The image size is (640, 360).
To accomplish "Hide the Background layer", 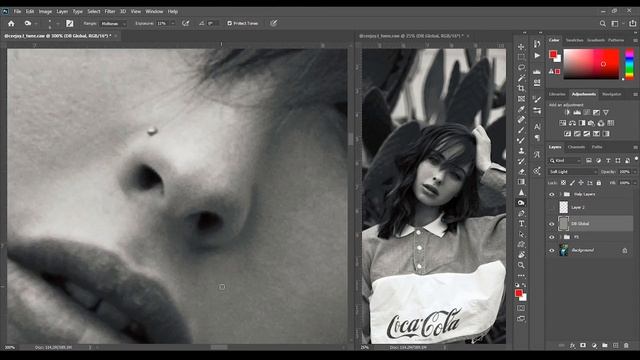I will (x=552, y=250).
